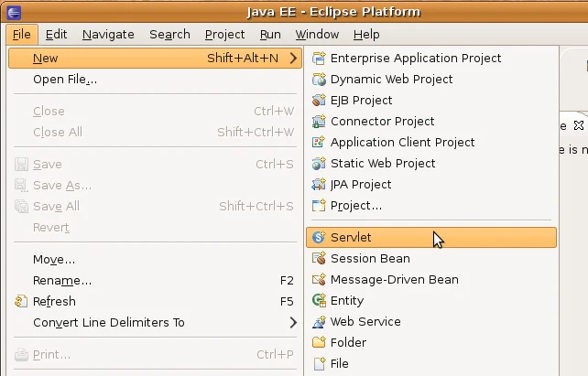Click the Connector Project icon

tap(319, 122)
